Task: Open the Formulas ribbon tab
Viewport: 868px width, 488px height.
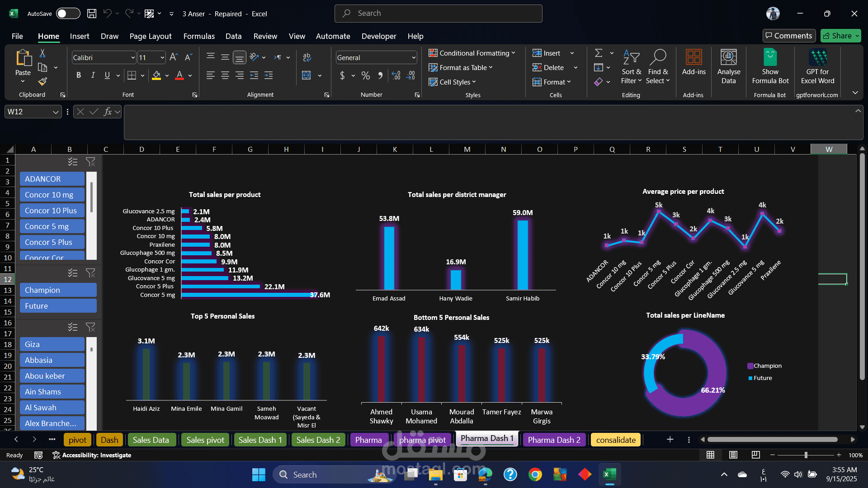Action: pos(199,36)
